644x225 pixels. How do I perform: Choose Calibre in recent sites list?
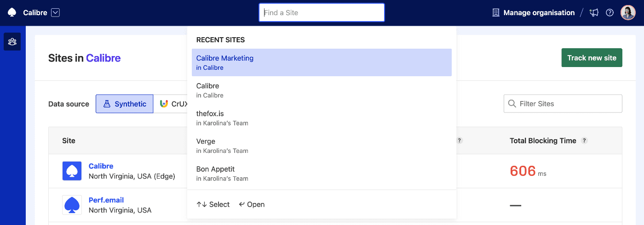click(x=322, y=90)
